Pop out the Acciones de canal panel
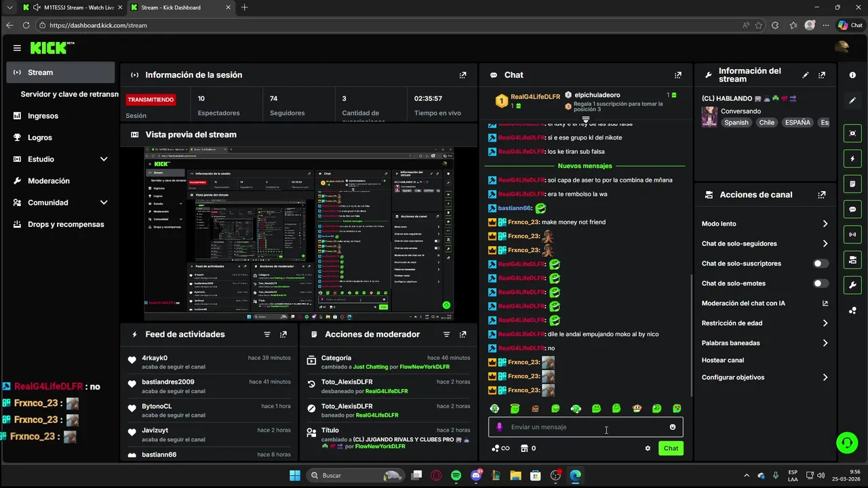 point(822,195)
